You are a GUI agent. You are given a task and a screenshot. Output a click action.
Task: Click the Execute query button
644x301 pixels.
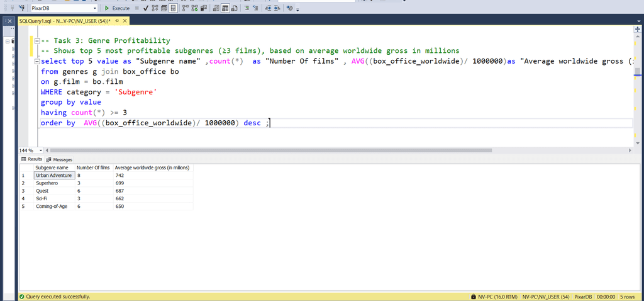[116, 8]
